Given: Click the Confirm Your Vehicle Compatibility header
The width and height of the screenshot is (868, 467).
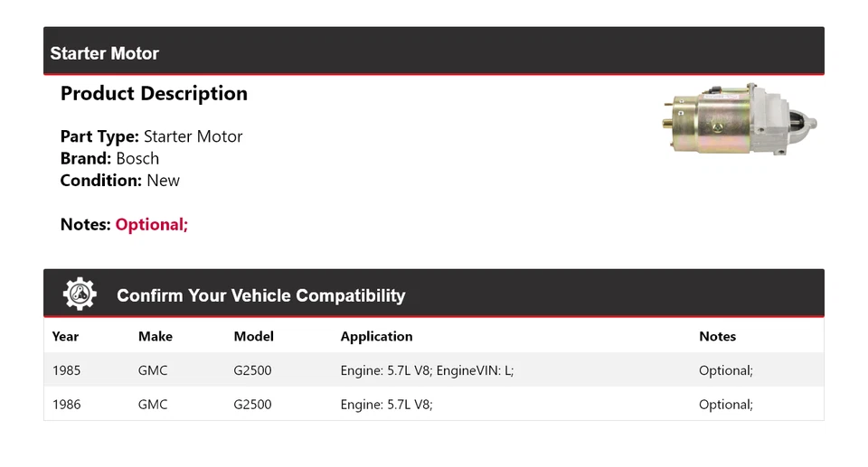Looking at the screenshot, I should click(x=260, y=295).
